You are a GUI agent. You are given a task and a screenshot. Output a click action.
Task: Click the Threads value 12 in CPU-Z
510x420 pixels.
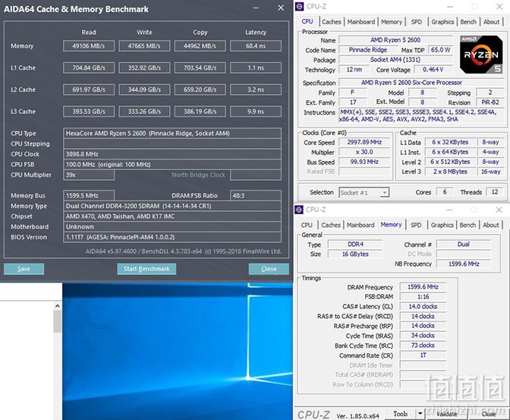point(495,192)
